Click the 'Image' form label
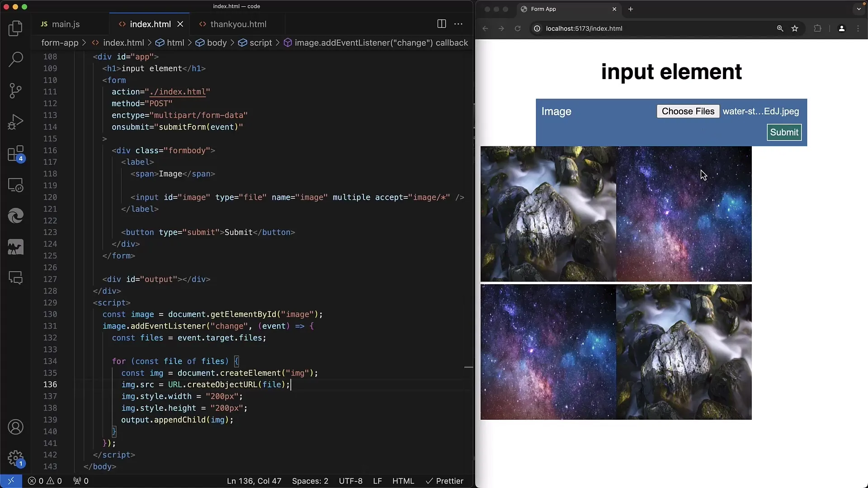Viewport: 868px width, 488px height. pos(557,112)
